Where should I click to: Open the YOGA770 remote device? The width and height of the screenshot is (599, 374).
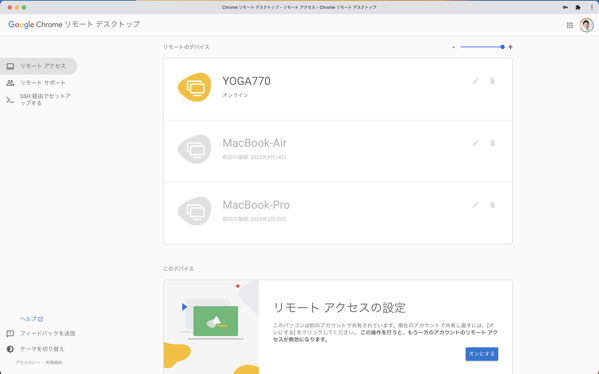338,89
